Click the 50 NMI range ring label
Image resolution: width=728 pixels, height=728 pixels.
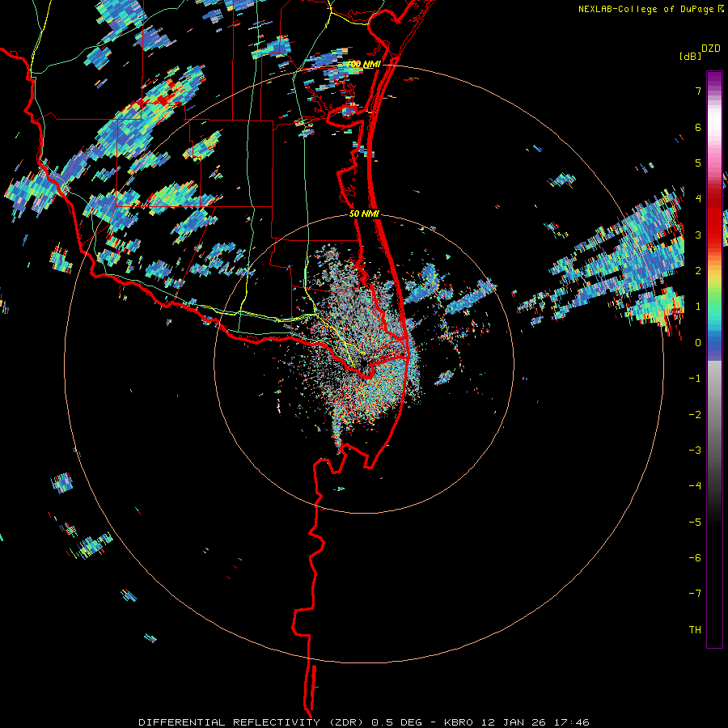365,214
